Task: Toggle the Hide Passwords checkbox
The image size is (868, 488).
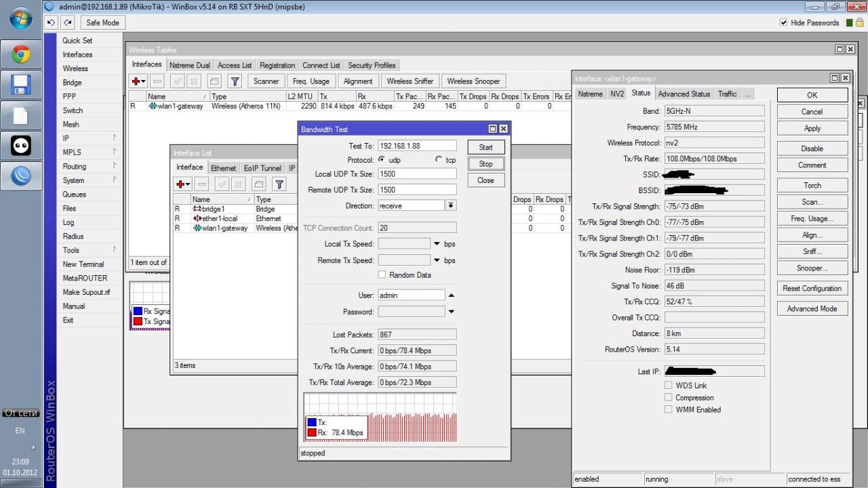Action: coord(784,22)
